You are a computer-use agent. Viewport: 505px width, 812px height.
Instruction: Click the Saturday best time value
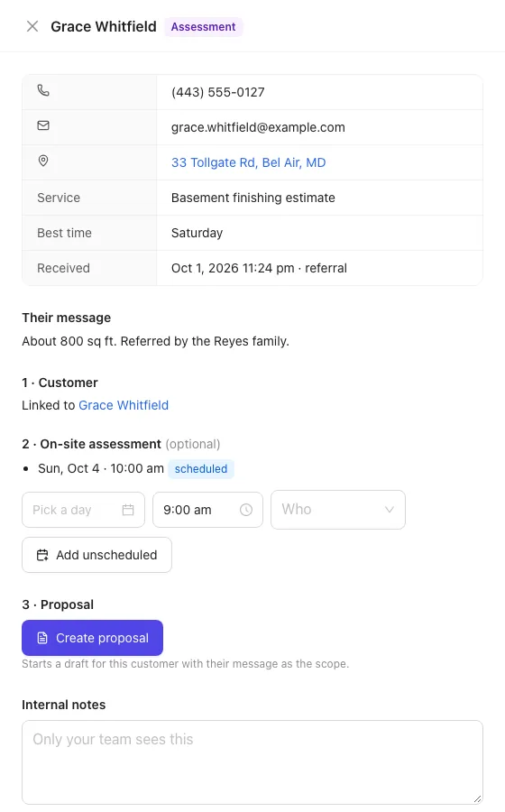[197, 233]
